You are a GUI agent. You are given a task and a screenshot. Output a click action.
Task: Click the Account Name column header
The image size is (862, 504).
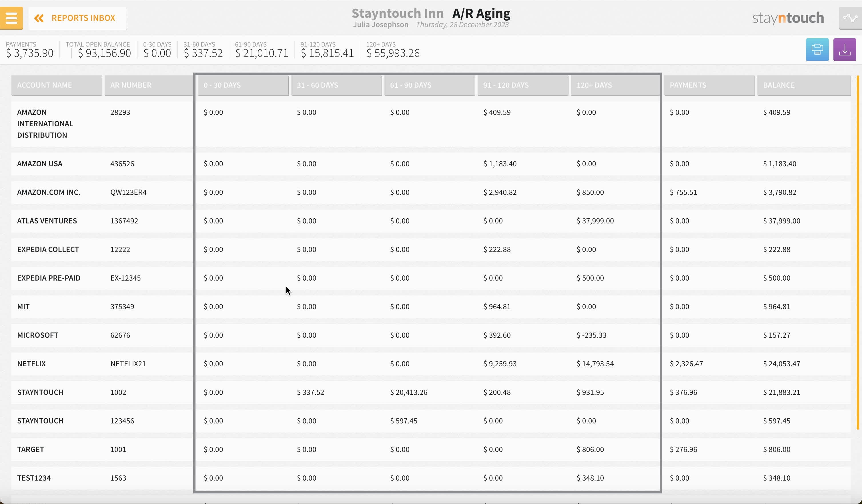pos(57,85)
